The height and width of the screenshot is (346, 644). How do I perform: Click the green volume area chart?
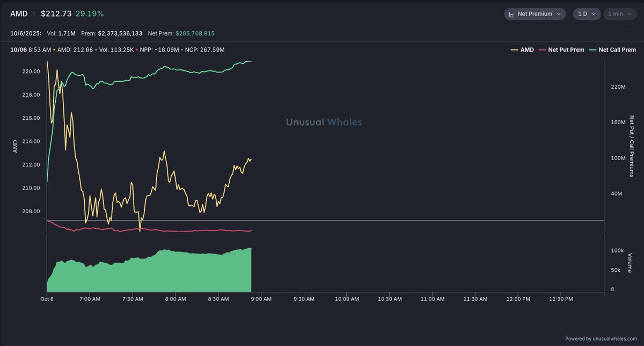pyautogui.click(x=161, y=271)
